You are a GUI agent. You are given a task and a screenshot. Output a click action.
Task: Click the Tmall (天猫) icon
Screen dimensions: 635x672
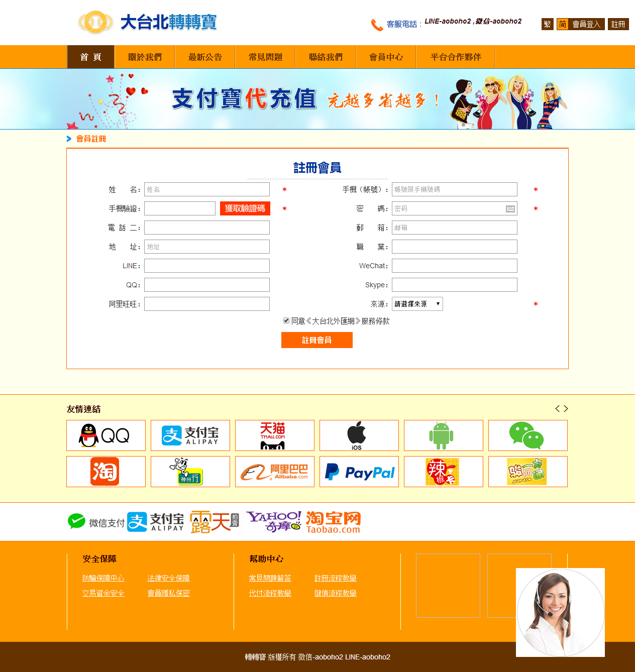[274, 435]
